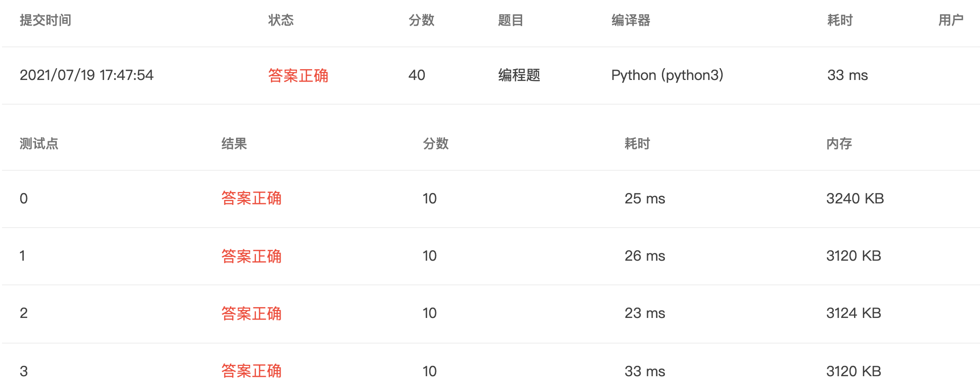980x392 pixels.
Task: Click the 结果 column header
Action: pos(234,144)
